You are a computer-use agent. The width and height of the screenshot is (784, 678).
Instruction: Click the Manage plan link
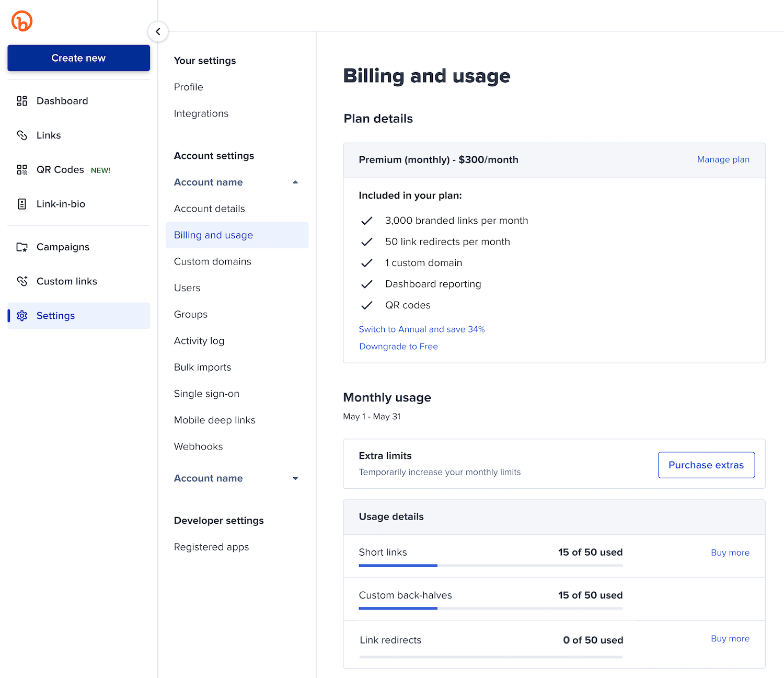pos(723,159)
